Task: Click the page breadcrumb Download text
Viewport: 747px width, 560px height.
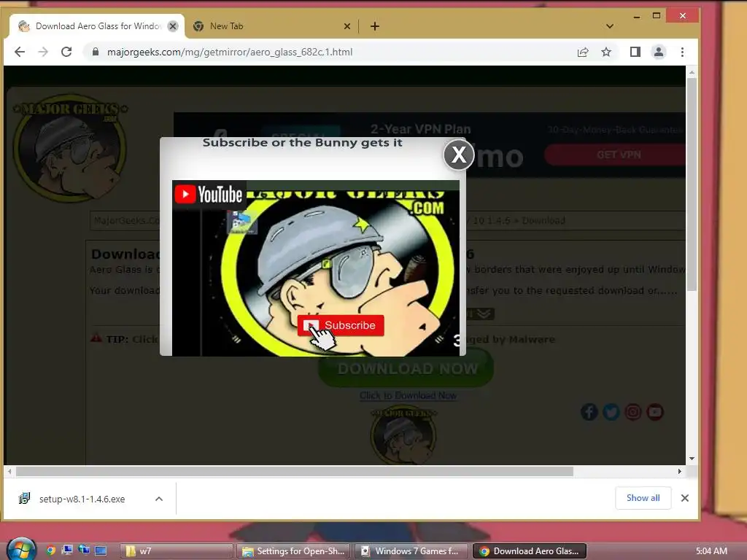Action: (x=543, y=220)
